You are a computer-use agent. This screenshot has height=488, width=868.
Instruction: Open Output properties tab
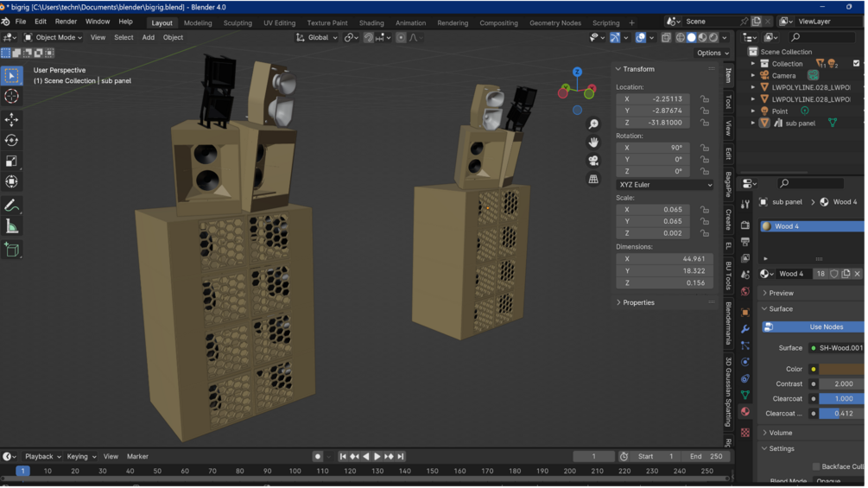pos(747,243)
